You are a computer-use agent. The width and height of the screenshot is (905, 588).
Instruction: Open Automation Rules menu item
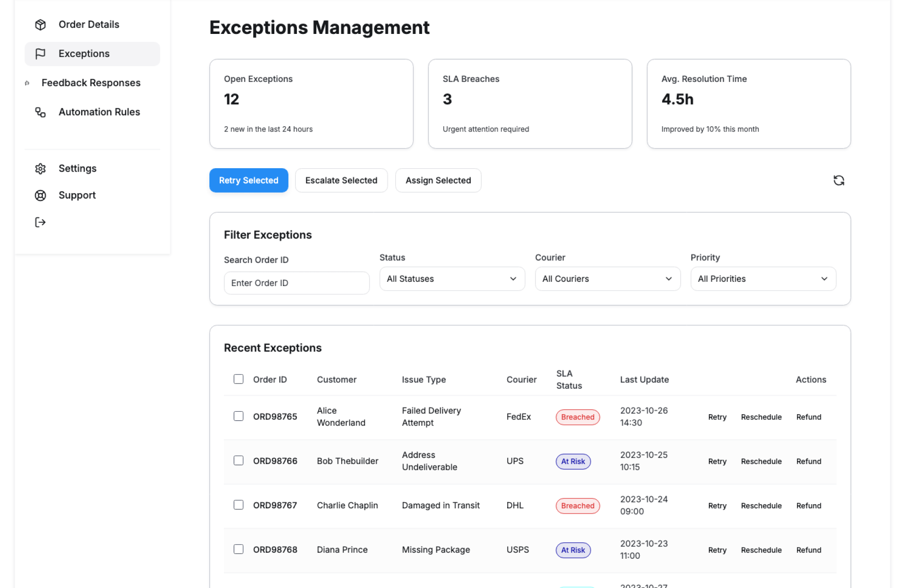99,112
